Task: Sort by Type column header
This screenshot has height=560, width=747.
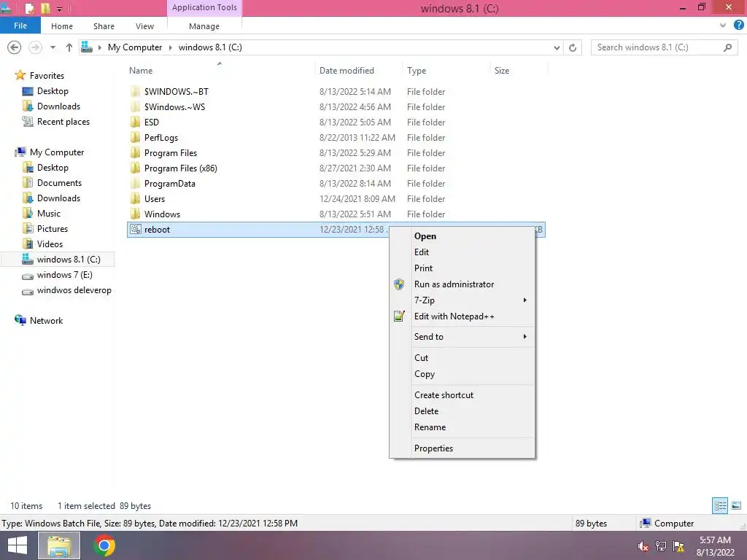Action: pos(446,71)
